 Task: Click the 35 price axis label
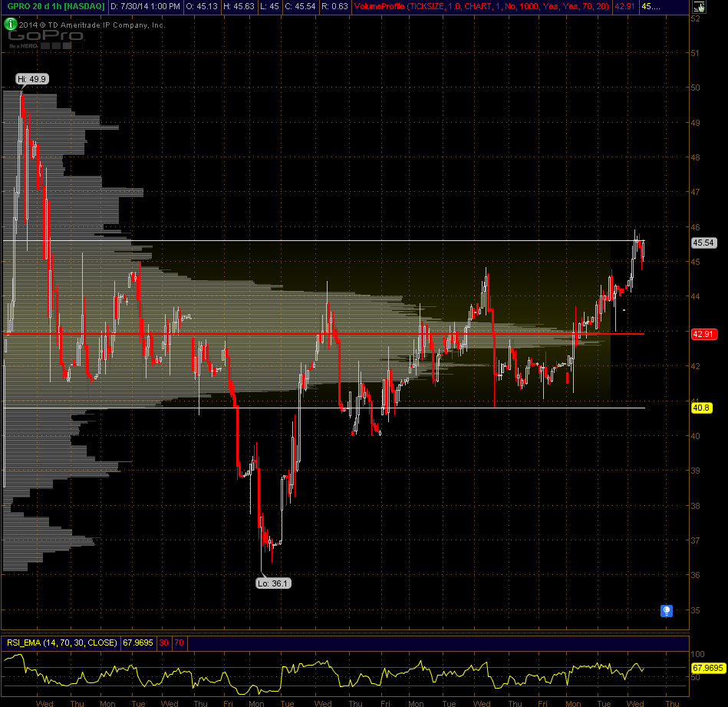[x=695, y=610]
